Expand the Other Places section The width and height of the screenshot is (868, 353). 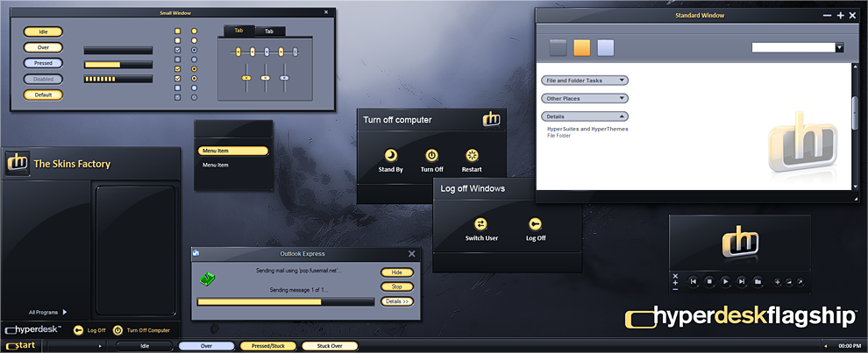click(x=585, y=98)
